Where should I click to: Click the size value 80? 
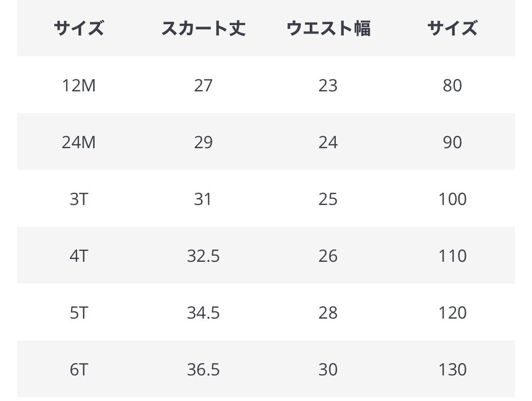tap(452, 86)
